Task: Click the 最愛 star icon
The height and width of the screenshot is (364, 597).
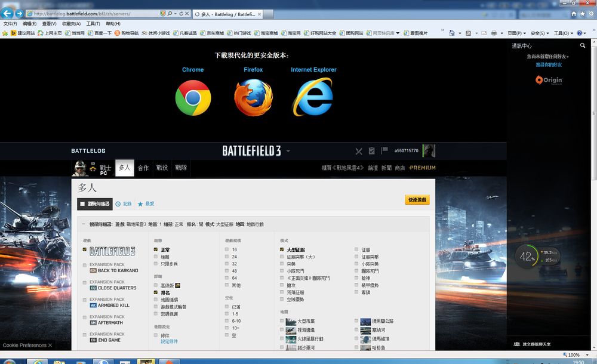Action: (140, 204)
